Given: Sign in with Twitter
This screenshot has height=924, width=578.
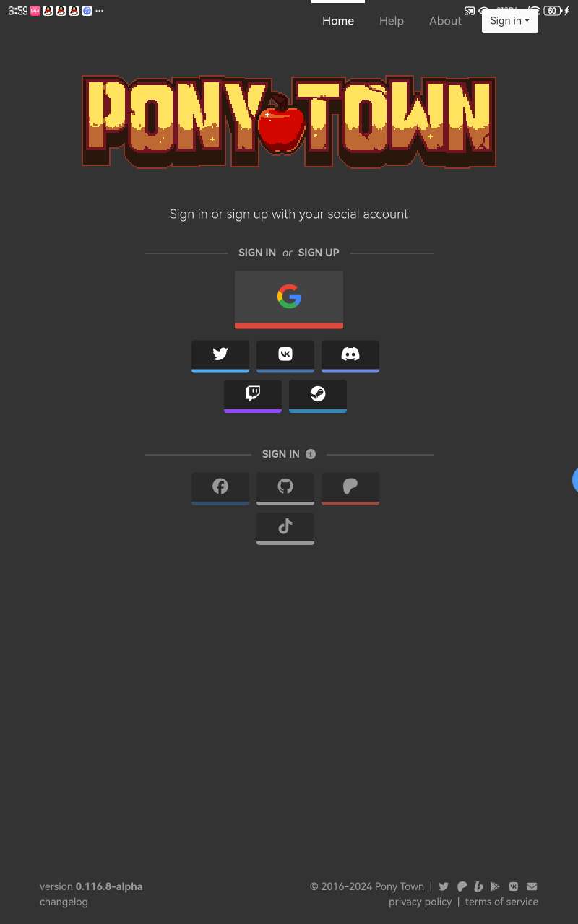Looking at the screenshot, I should [x=220, y=356].
